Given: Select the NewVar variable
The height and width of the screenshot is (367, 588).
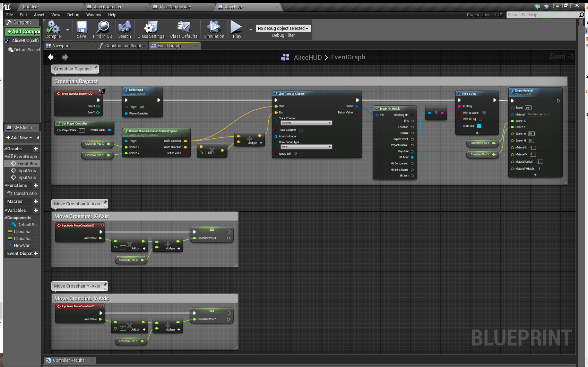Looking at the screenshot, I should pyautogui.click(x=22, y=246).
